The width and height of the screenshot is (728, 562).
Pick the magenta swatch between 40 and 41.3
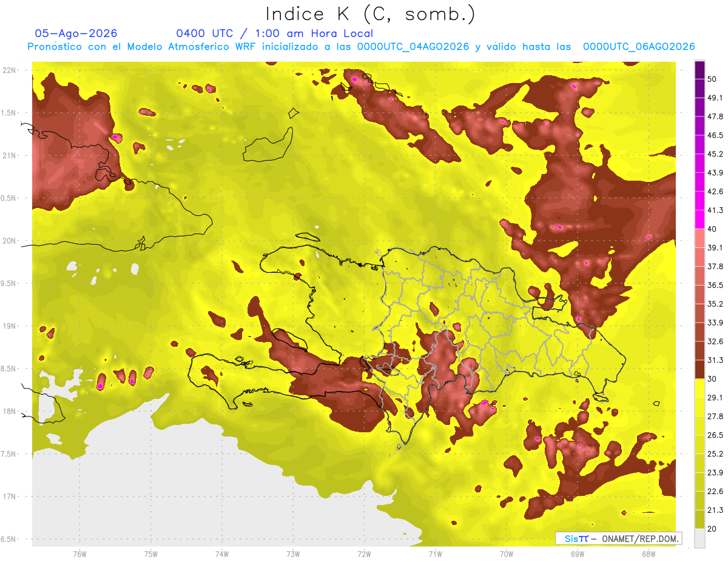click(700, 219)
